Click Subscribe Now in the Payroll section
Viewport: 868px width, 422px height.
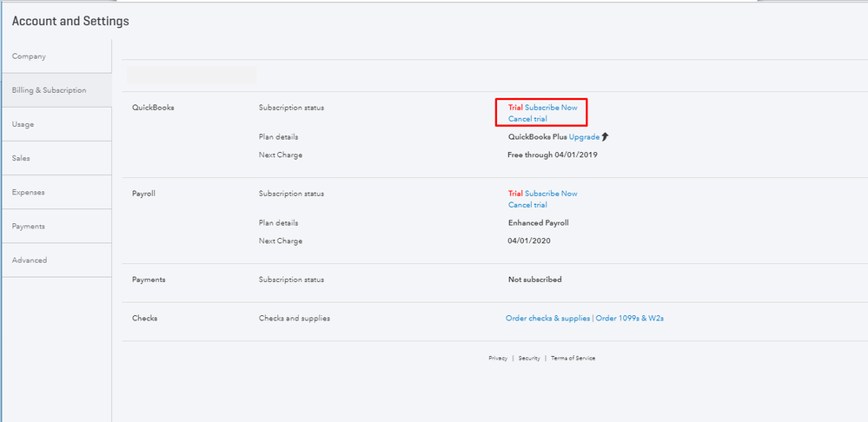pos(551,194)
